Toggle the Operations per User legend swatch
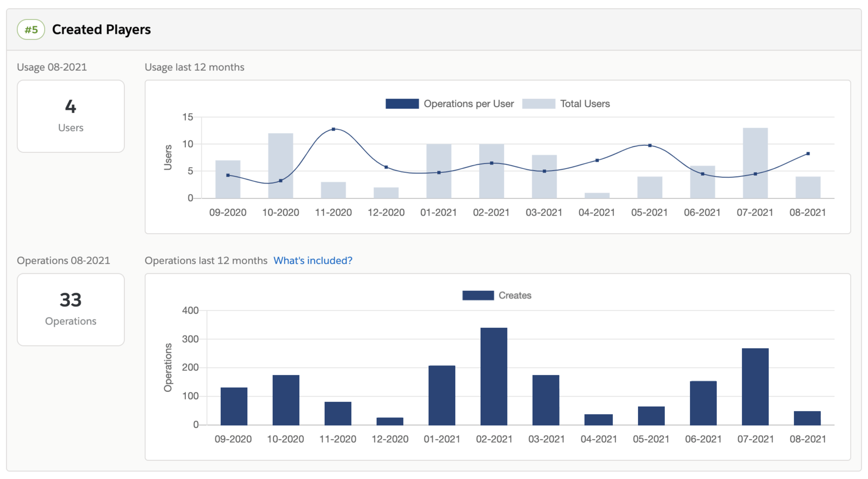Screen dimensions: 868x479 coord(402,104)
